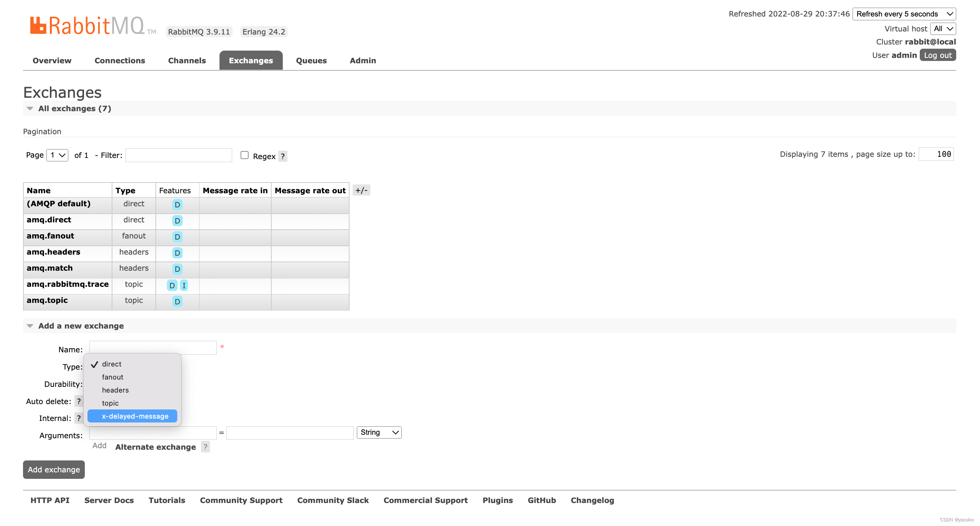The width and height of the screenshot is (980, 526).
Task: Sort by Message rate out column
Action: (310, 191)
